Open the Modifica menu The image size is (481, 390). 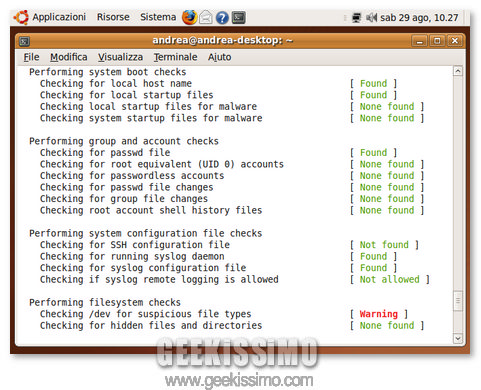click(69, 57)
